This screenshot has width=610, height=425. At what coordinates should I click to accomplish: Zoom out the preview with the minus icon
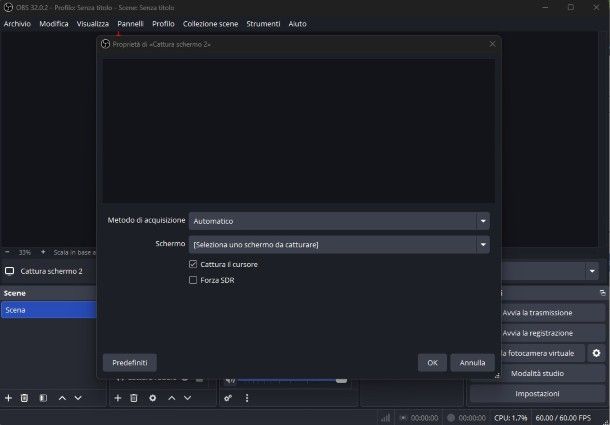click(7, 252)
